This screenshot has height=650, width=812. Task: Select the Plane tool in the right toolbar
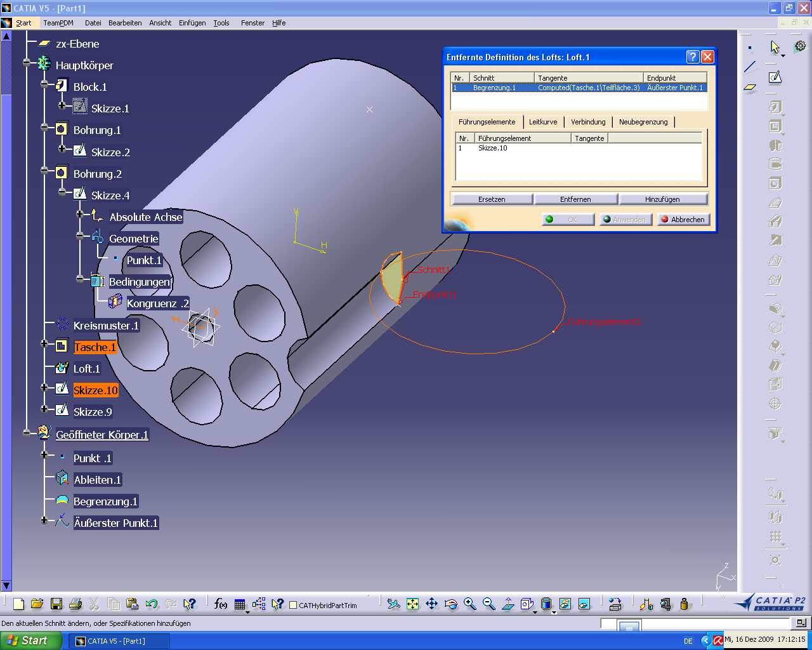click(x=750, y=87)
